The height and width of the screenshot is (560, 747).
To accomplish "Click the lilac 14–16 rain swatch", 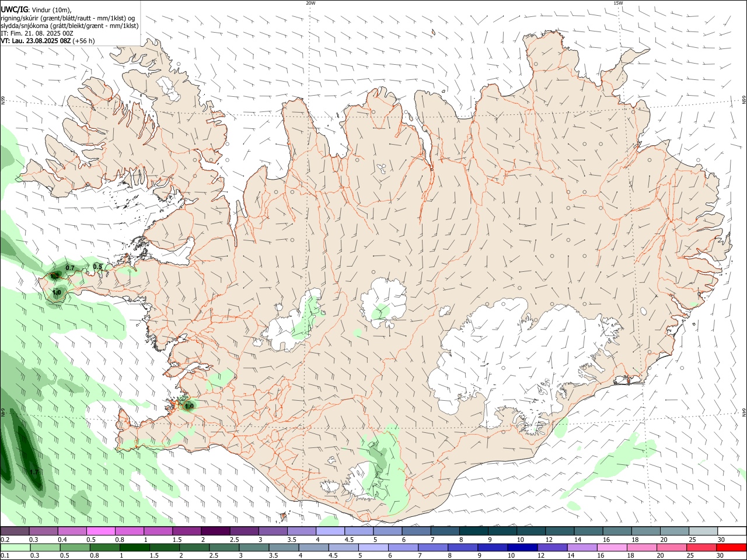I will pos(581,548).
